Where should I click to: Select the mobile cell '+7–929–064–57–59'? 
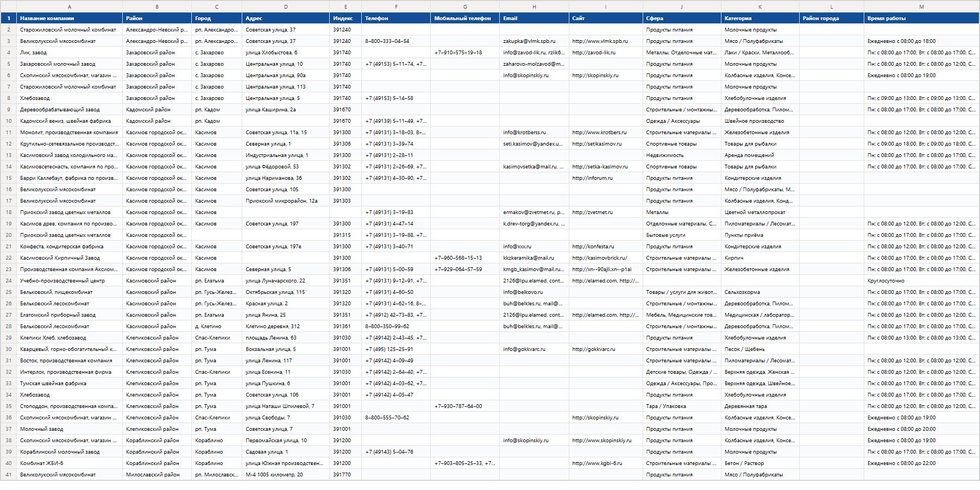click(465, 269)
